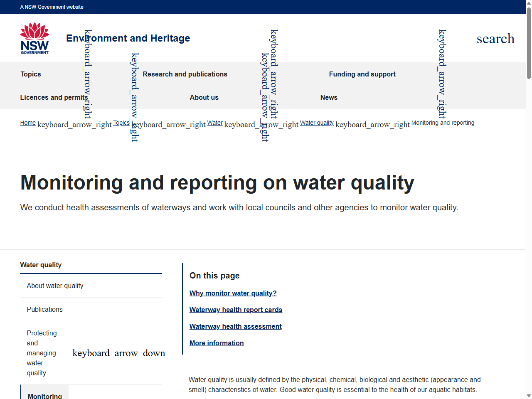532x399 pixels.
Task: Click the keyboard_arrow_down icon beside Protecting water quality
Action: point(118,353)
